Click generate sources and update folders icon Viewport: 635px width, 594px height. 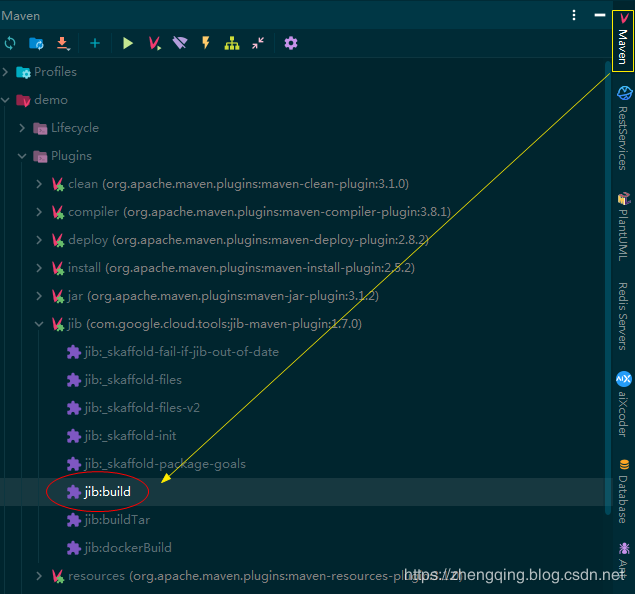36,43
